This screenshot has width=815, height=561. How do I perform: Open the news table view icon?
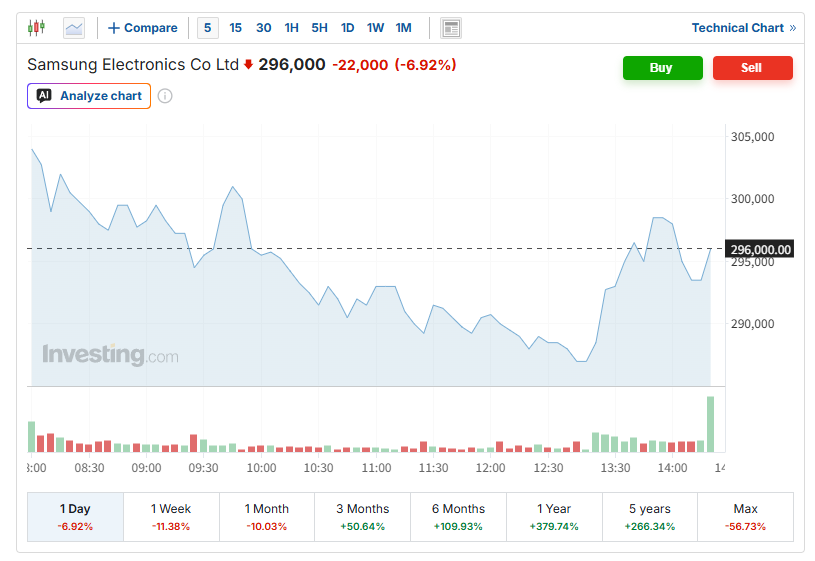point(451,28)
